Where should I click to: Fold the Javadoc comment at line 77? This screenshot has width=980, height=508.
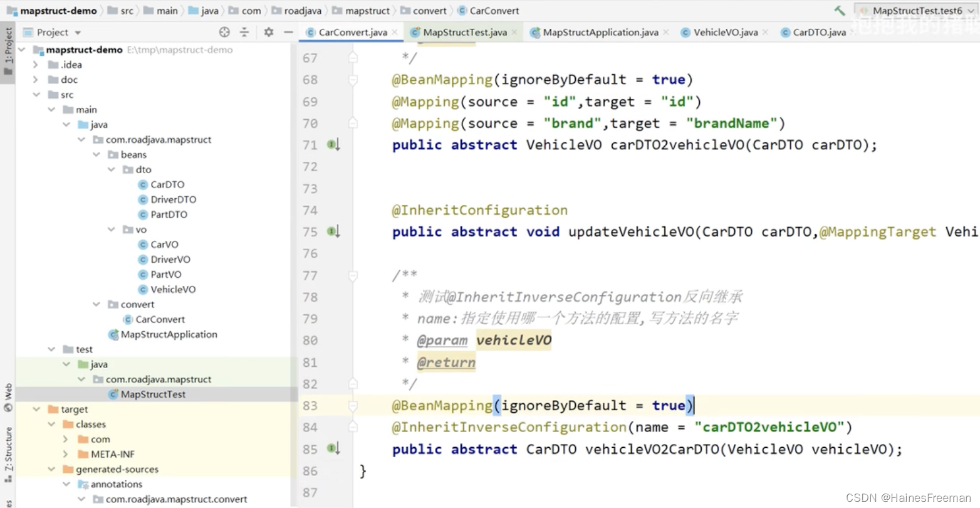[x=353, y=275]
